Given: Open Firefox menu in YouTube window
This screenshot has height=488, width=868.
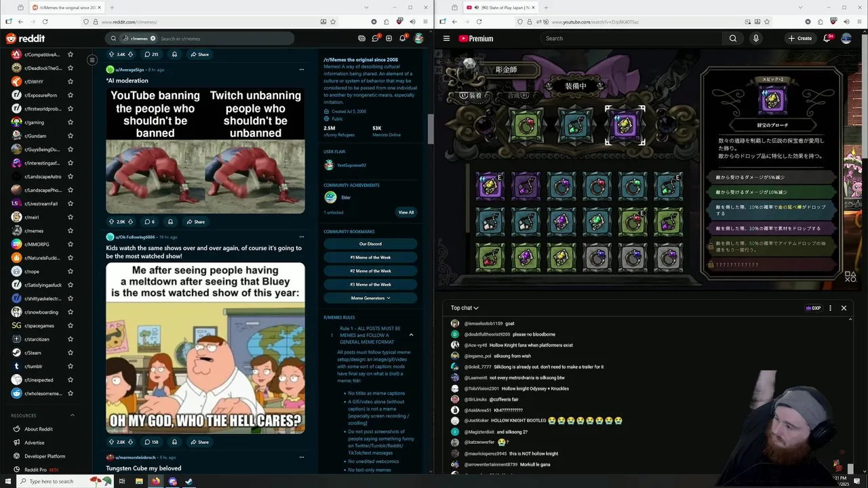Looking at the screenshot, I should coord(859,22).
